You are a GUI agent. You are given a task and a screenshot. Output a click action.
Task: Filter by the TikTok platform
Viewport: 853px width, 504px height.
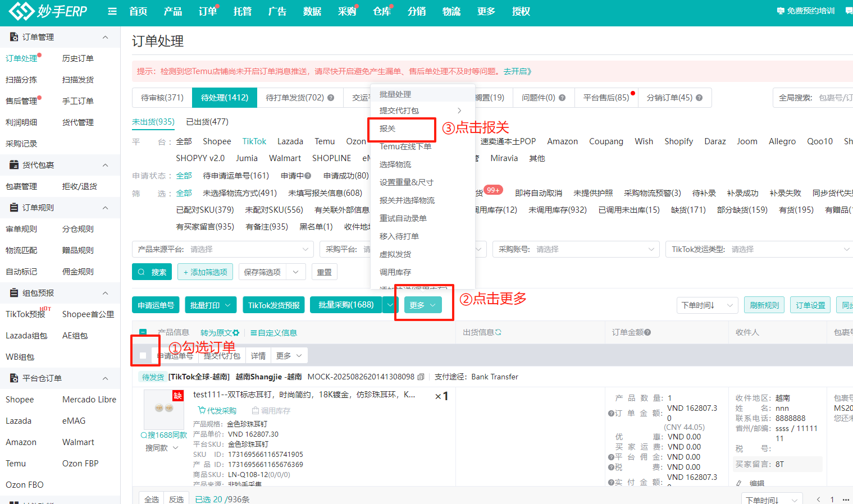click(254, 141)
